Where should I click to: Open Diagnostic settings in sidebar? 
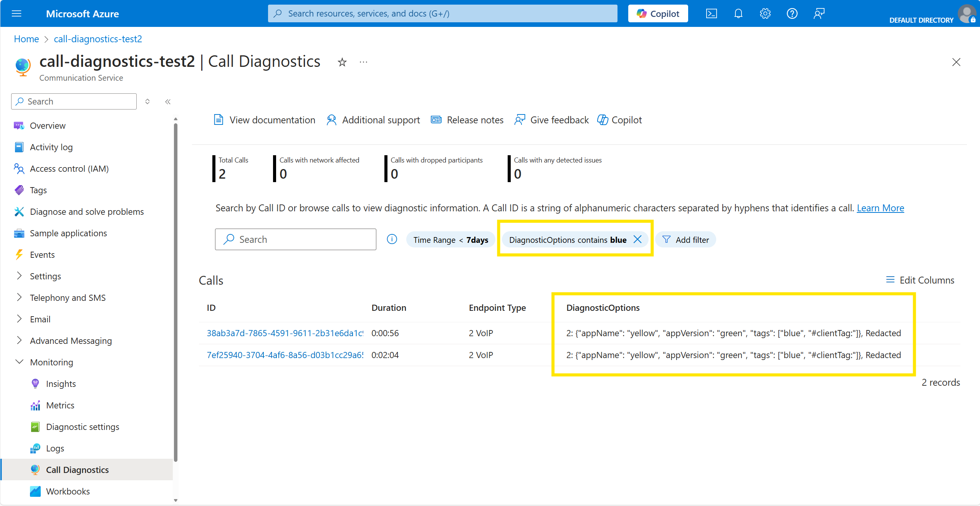[82, 426]
